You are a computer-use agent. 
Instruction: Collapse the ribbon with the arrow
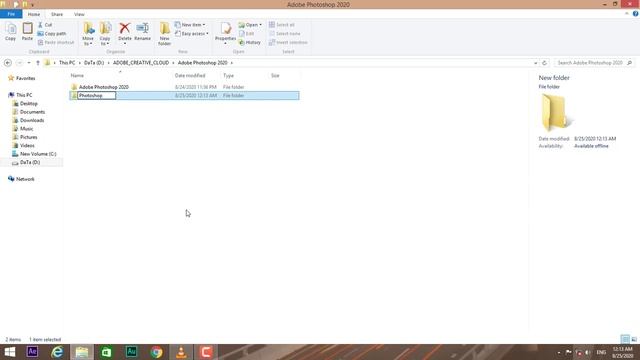click(x=627, y=13)
